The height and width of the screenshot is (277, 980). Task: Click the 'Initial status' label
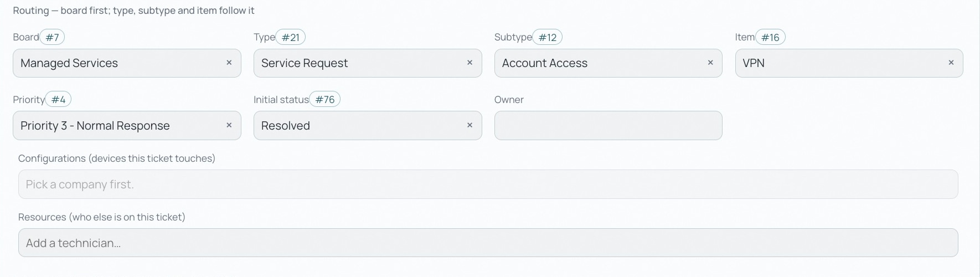pyautogui.click(x=281, y=100)
